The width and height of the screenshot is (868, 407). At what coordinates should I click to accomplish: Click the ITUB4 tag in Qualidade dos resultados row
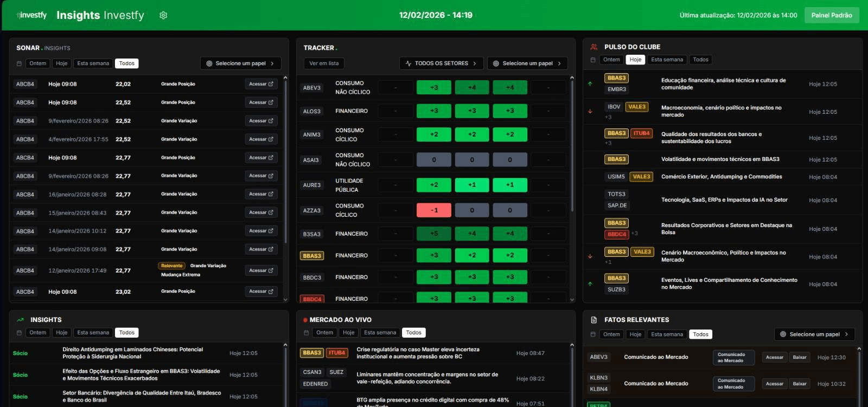click(x=642, y=133)
